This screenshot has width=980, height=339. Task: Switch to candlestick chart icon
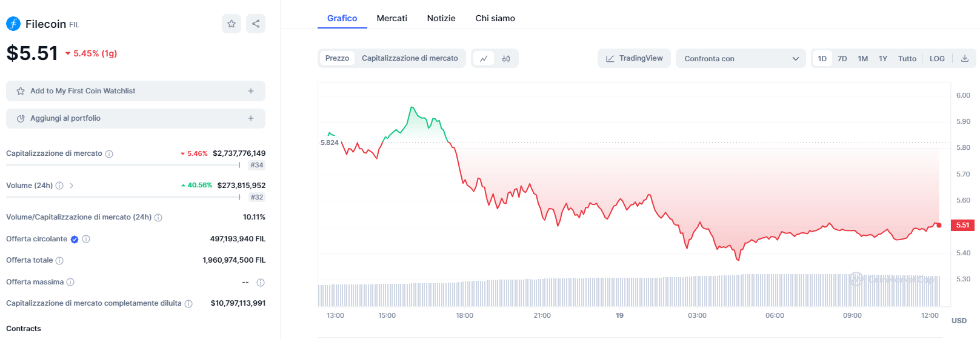506,59
